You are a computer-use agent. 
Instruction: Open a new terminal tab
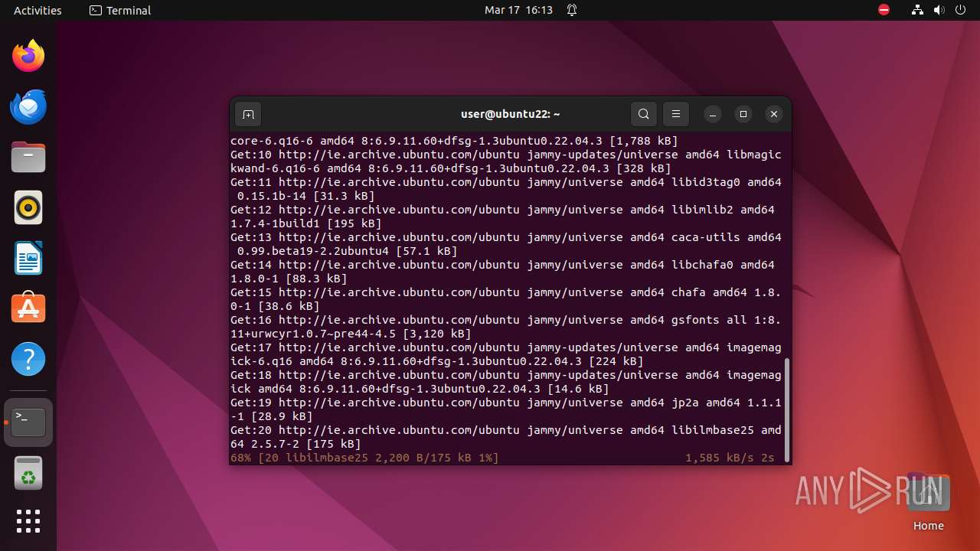click(x=248, y=114)
